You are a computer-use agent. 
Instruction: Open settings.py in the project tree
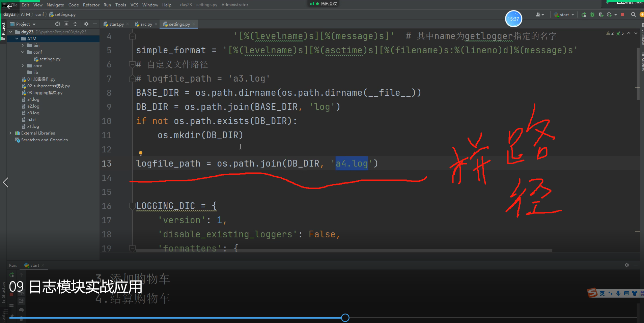click(x=50, y=59)
